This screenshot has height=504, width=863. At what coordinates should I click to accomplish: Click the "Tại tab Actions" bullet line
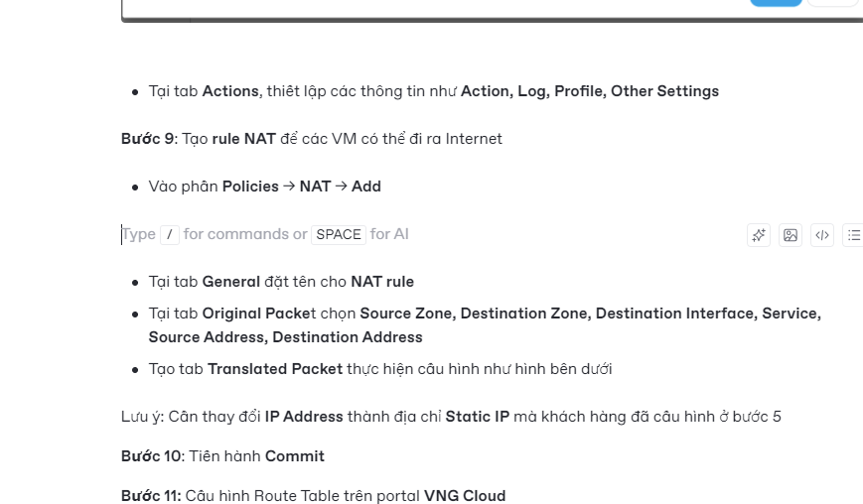coord(433,91)
